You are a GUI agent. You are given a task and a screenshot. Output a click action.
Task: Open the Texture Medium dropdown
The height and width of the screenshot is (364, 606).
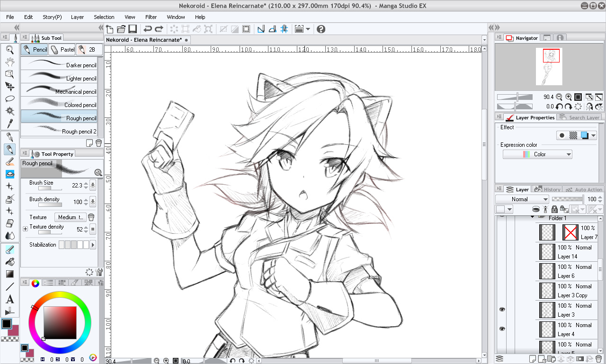click(x=71, y=217)
